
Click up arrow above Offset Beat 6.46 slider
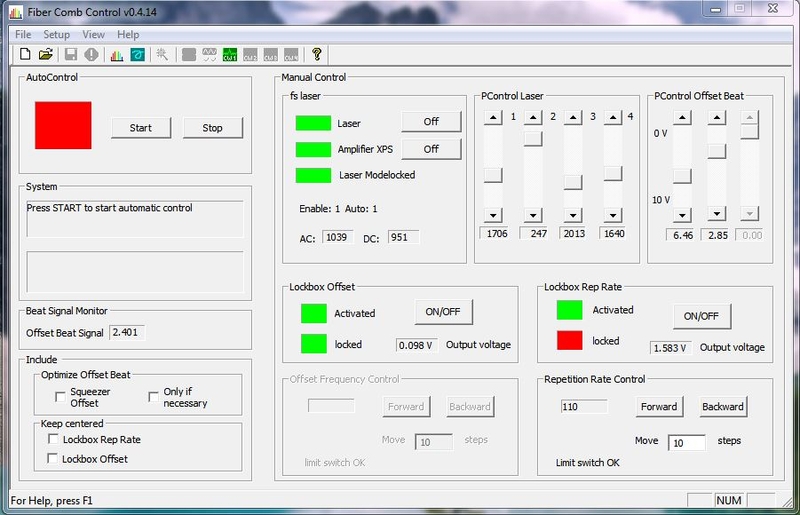[x=682, y=118]
